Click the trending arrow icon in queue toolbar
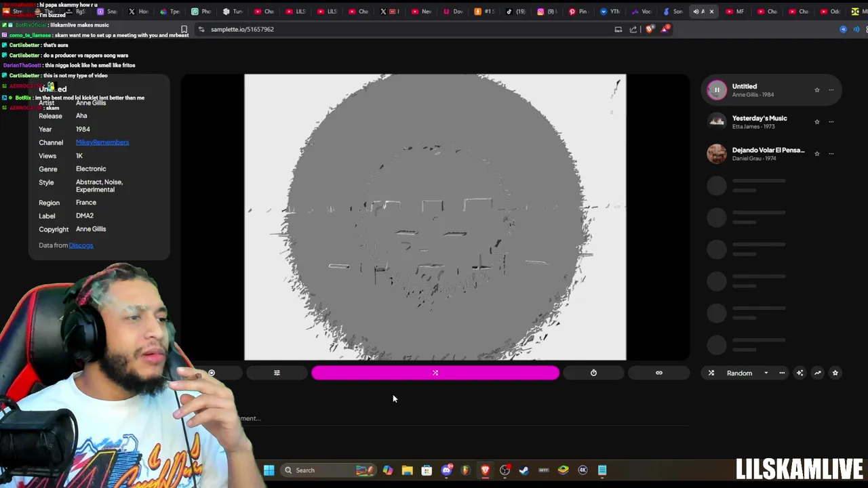 pos(817,373)
